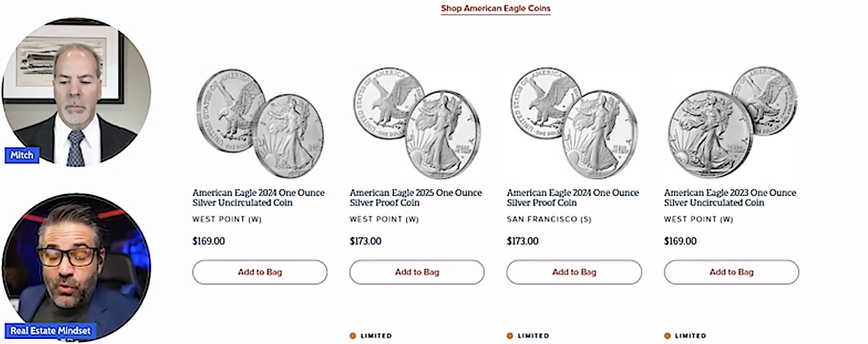This screenshot has height=344, width=868.
Task: Add the 2024 Uncirculated Coin to bag
Action: click(x=260, y=272)
